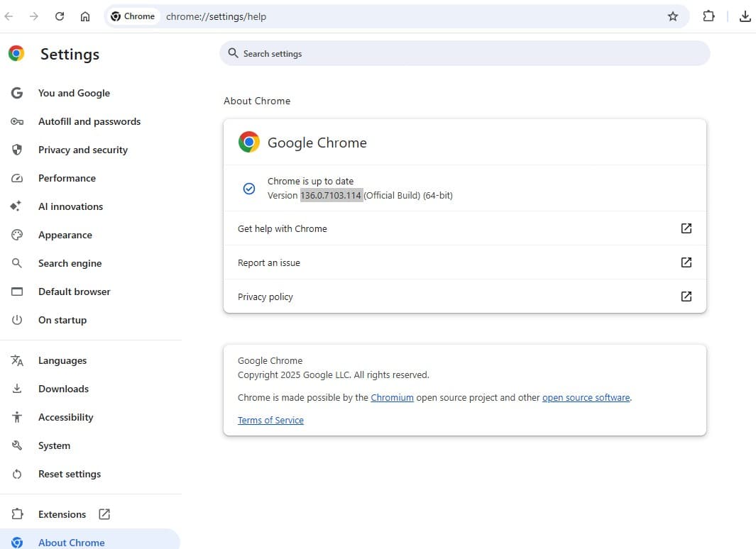Click 'Copyright 2025 Google LLC' text
This screenshot has height=549, width=756.
point(294,375)
